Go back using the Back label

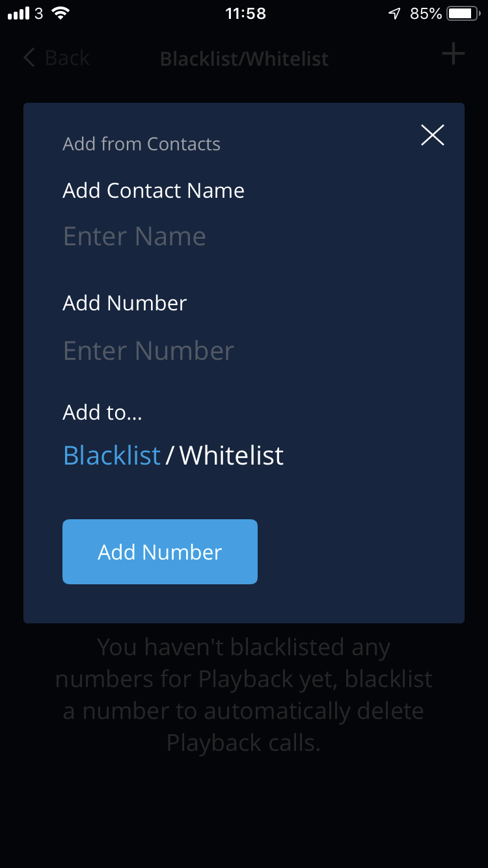click(x=67, y=58)
